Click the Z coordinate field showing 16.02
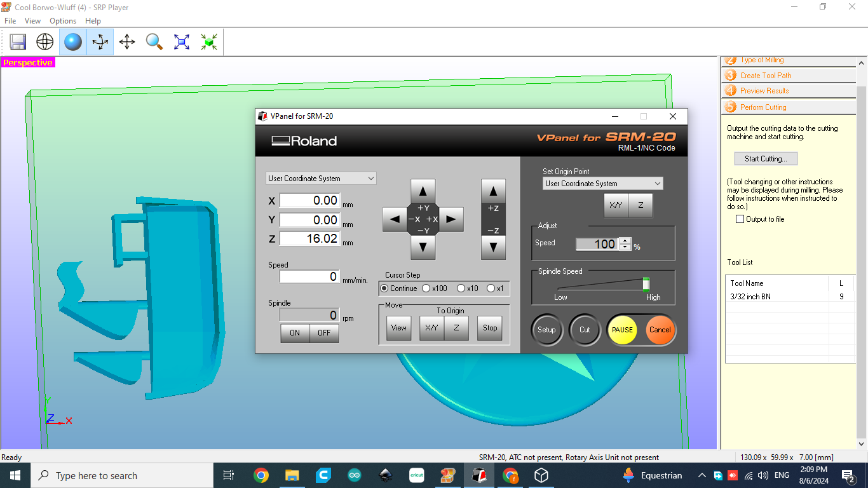 pyautogui.click(x=309, y=239)
